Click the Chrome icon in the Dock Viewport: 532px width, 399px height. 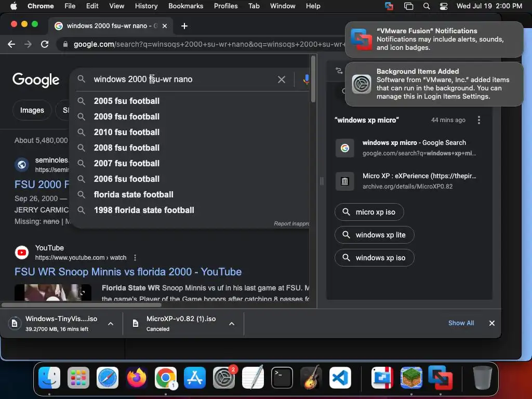166,378
